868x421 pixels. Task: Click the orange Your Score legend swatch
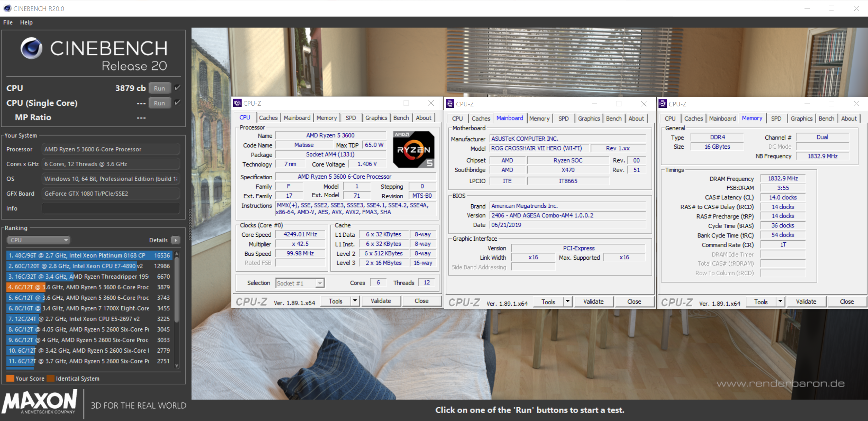coord(10,378)
